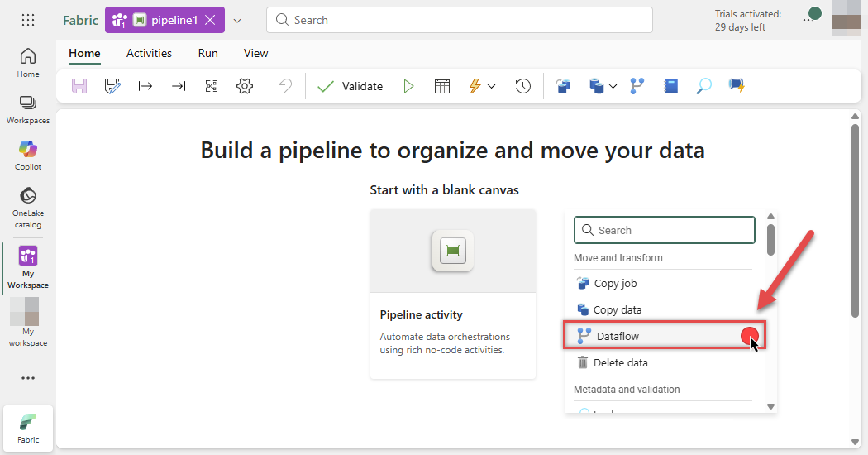Choose Copy job in activity list
Image resolution: width=868 pixels, height=455 pixels.
[663, 283]
